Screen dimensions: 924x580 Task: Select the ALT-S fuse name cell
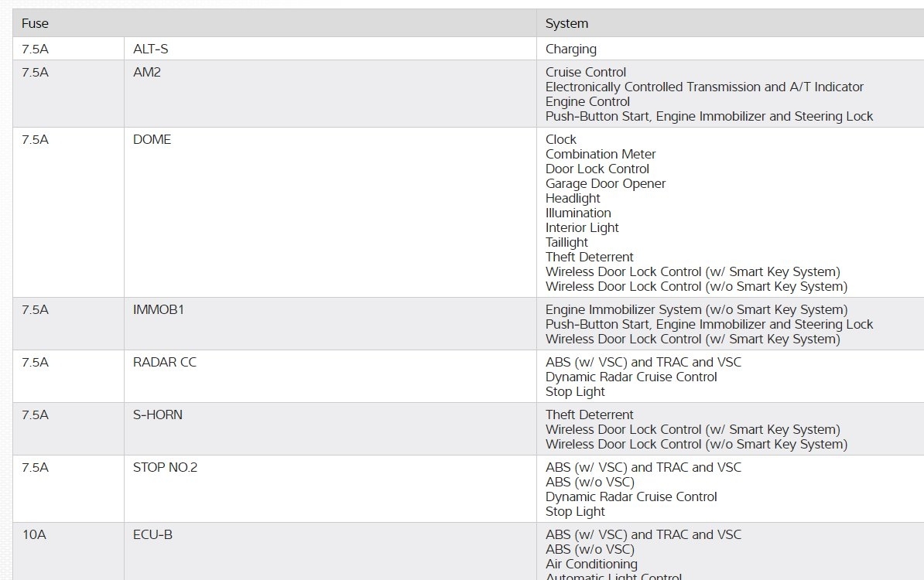point(150,49)
